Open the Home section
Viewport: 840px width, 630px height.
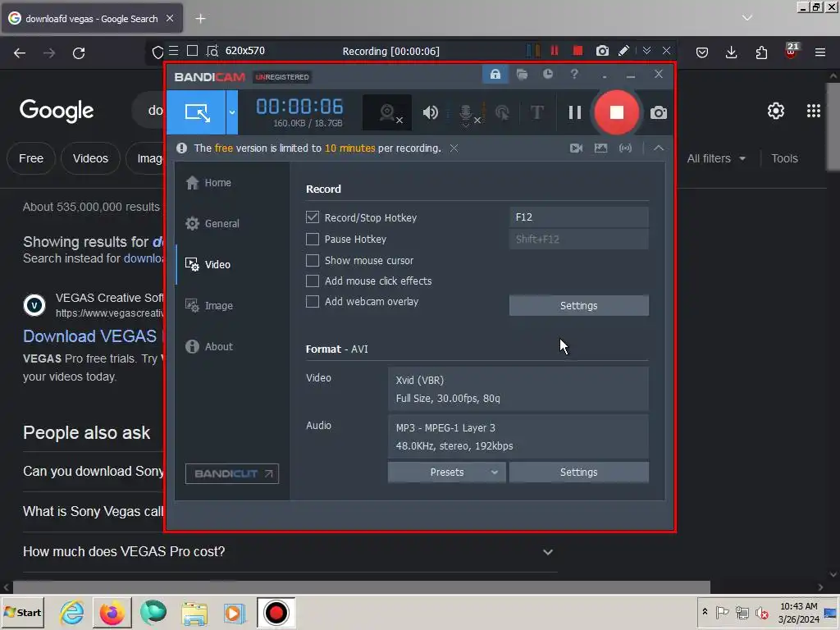pos(208,183)
